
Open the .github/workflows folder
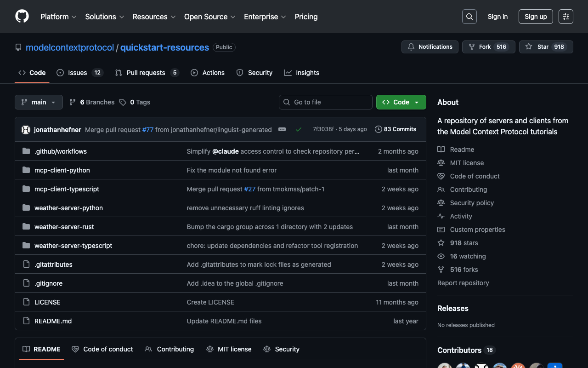[60, 151]
